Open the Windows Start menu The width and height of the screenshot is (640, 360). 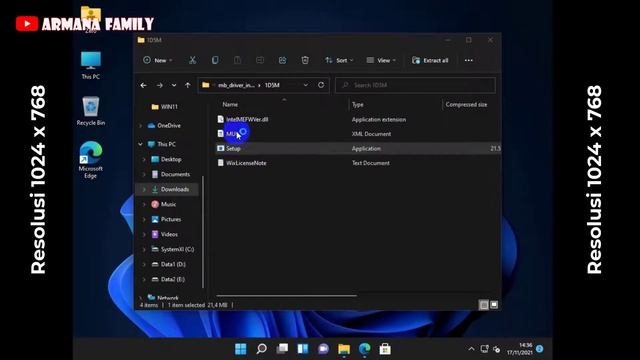click(x=240, y=349)
